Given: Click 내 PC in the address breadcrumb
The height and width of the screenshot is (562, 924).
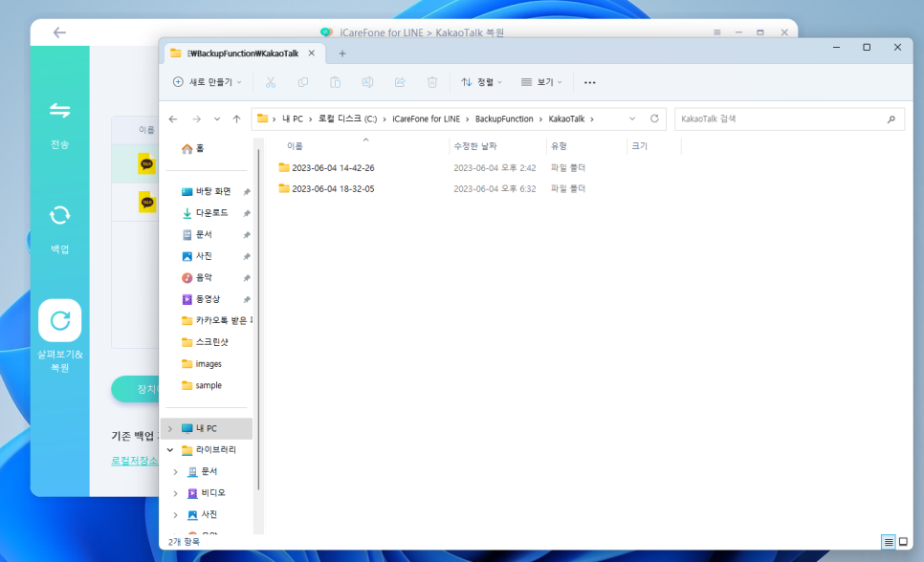Looking at the screenshot, I should (293, 119).
